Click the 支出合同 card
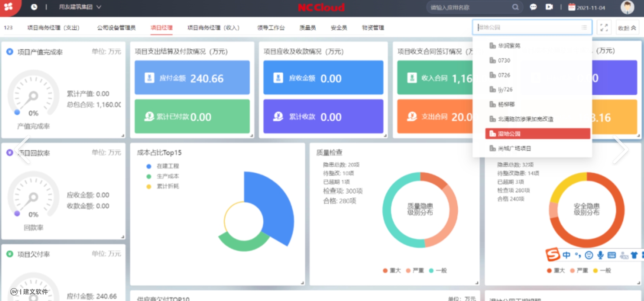Image resolution: width=644 pixels, height=301 pixels. tap(435, 116)
